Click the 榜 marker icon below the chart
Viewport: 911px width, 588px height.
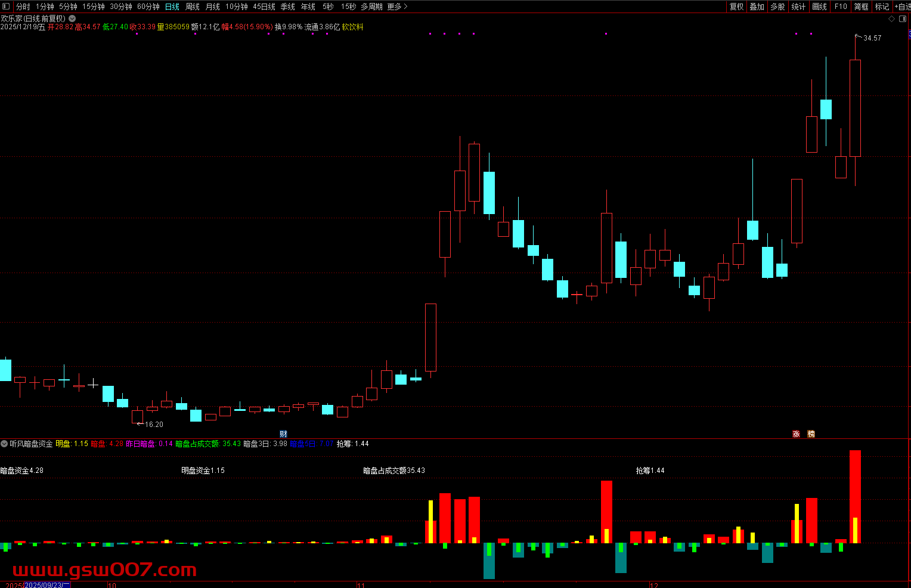tap(811, 434)
